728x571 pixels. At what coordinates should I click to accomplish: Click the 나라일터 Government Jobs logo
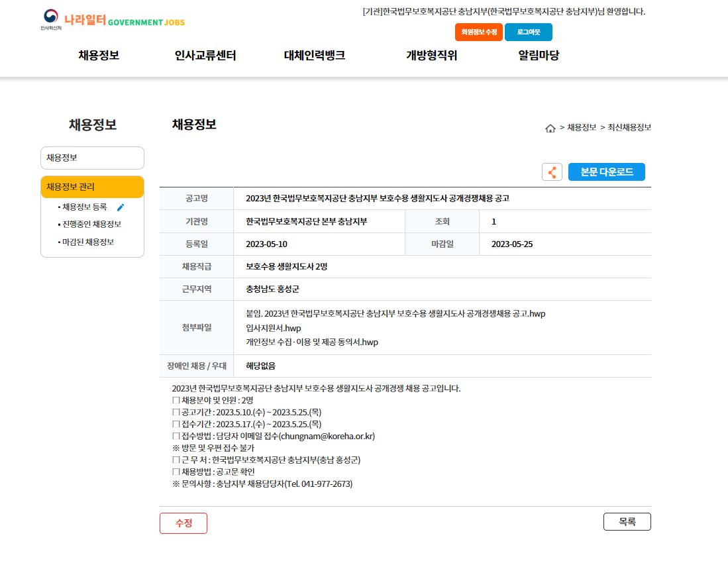[113, 20]
